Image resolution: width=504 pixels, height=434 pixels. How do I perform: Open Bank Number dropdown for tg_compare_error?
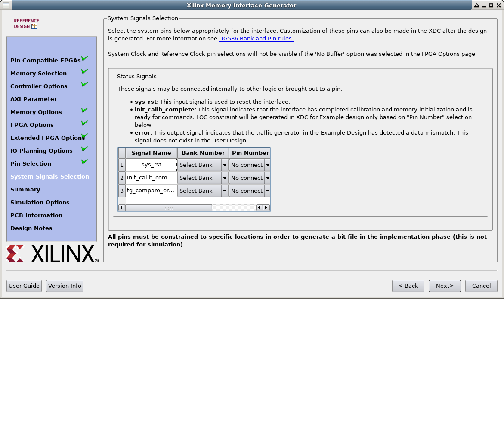(x=203, y=191)
